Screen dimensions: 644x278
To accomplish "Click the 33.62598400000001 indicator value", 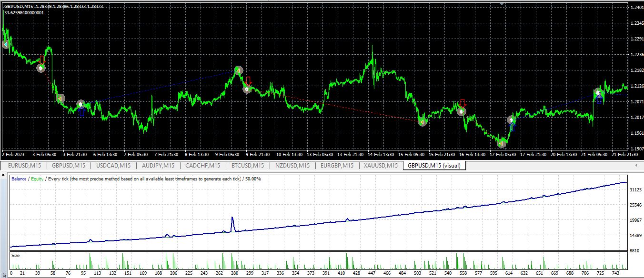I will [x=24, y=13].
